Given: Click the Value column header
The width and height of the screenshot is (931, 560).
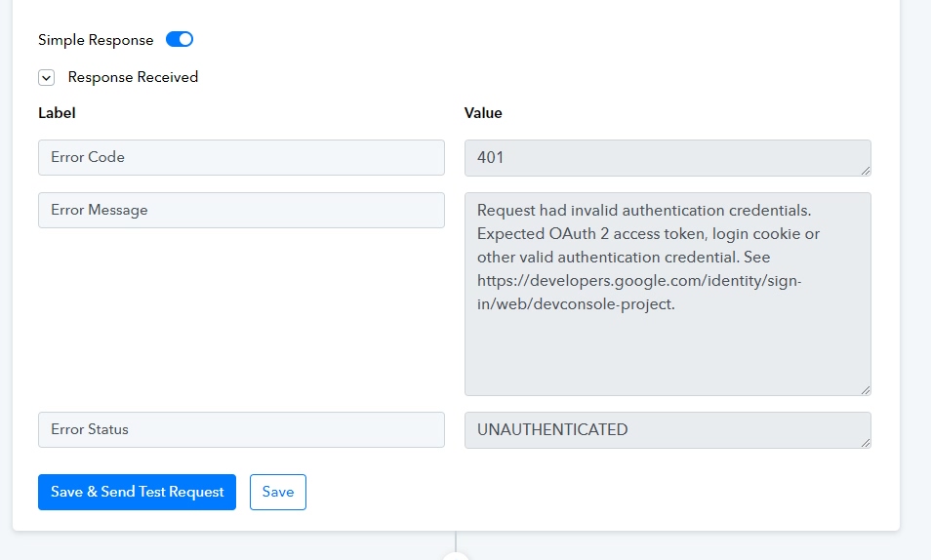Looking at the screenshot, I should click(483, 113).
